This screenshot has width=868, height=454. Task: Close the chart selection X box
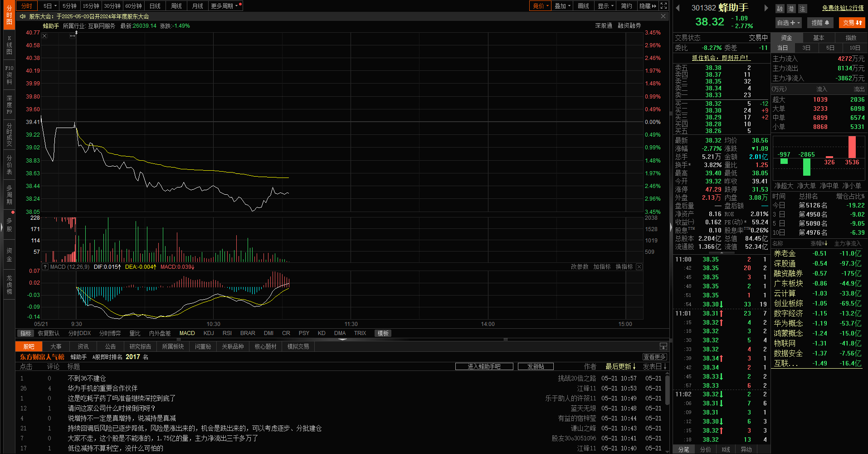pos(44,36)
